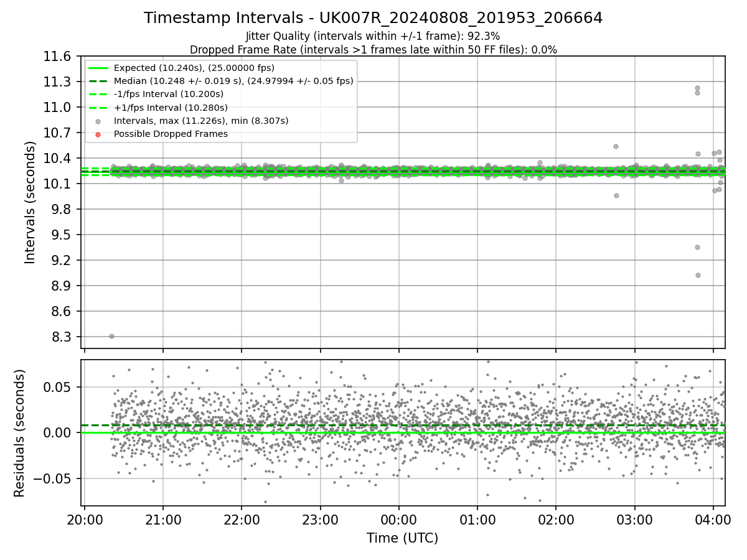Click the gray legend marker for Intervals
This screenshot has width=747, height=560.
98,121
